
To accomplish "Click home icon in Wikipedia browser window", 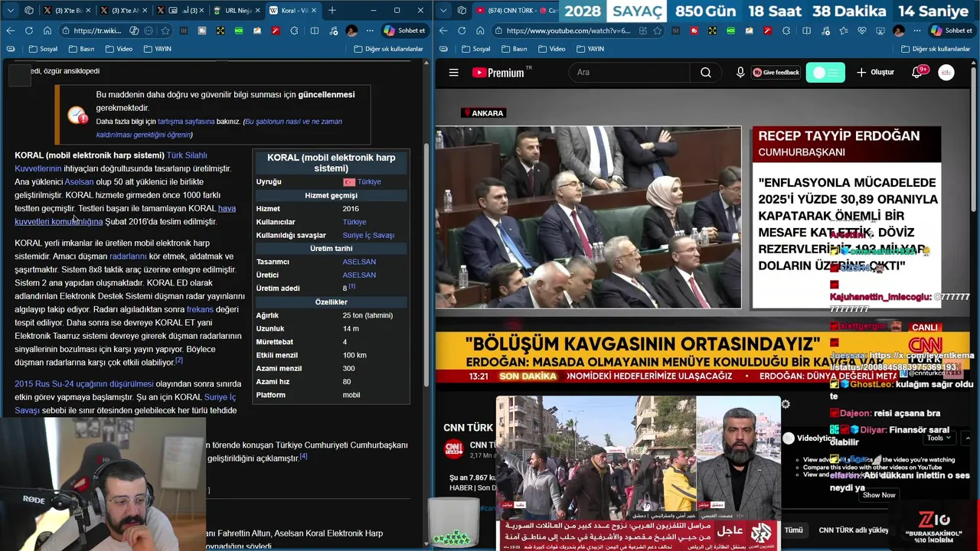I will click(x=47, y=31).
